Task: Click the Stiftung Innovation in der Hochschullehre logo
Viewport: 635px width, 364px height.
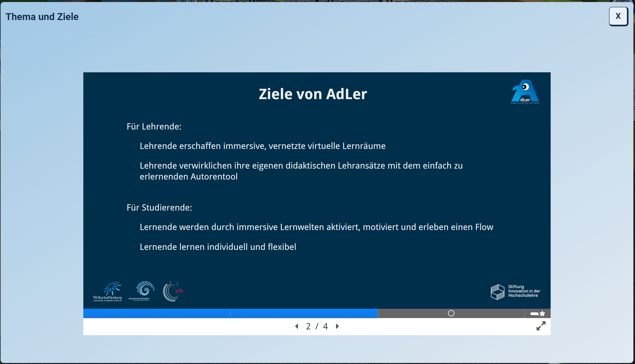Action: click(x=515, y=291)
